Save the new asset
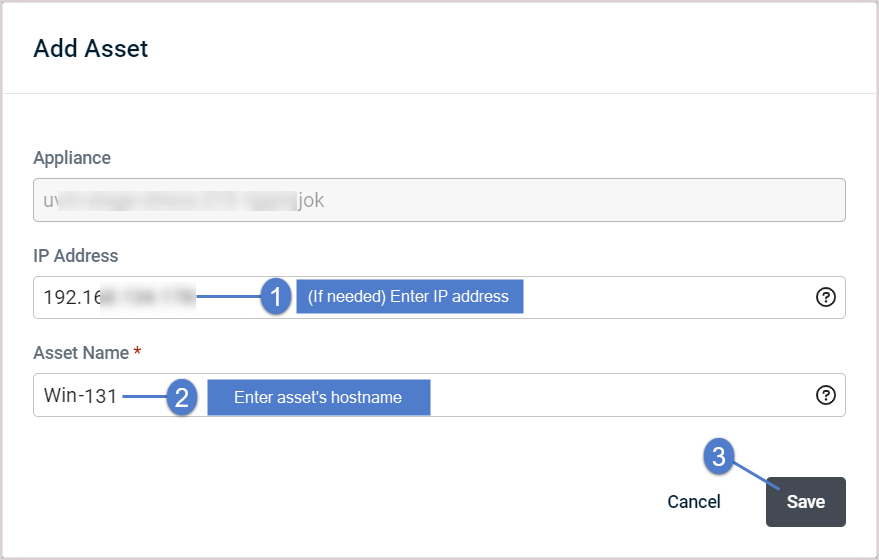879x560 pixels. (x=806, y=502)
